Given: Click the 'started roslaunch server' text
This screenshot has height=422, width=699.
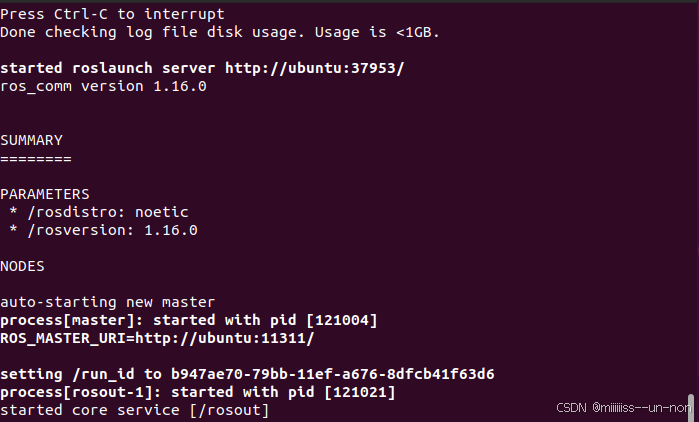Looking at the screenshot, I should (107, 68).
